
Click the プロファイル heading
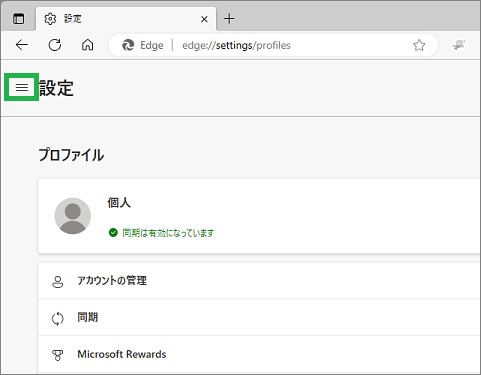[71, 155]
